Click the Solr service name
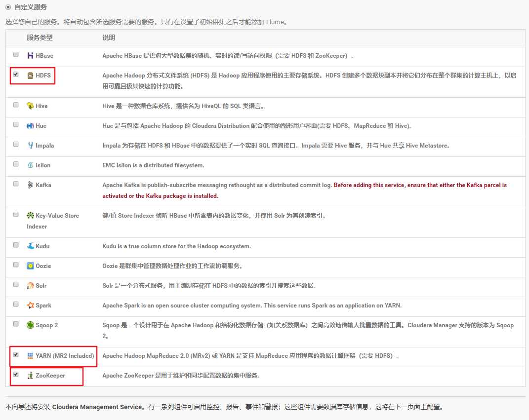The height and width of the screenshot is (420, 529). 41,285
